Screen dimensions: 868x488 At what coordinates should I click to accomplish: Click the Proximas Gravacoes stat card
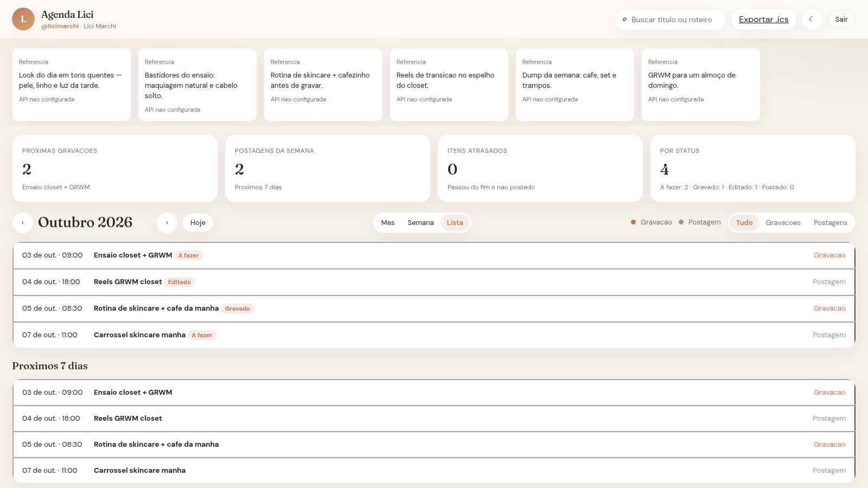point(115,169)
